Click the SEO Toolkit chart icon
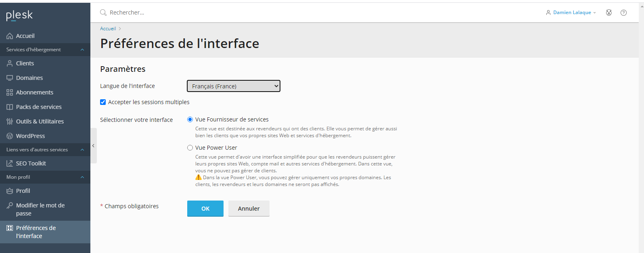 [x=10, y=163]
